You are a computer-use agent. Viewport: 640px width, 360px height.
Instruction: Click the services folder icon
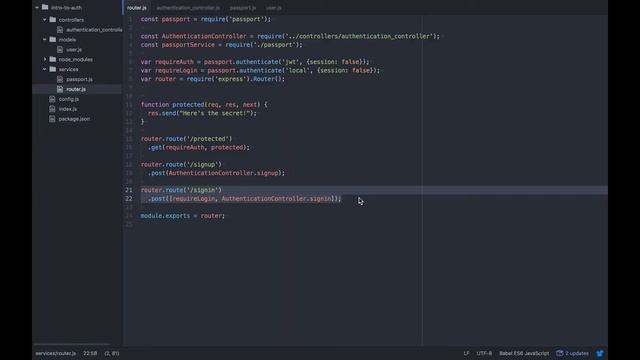tap(53, 69)
